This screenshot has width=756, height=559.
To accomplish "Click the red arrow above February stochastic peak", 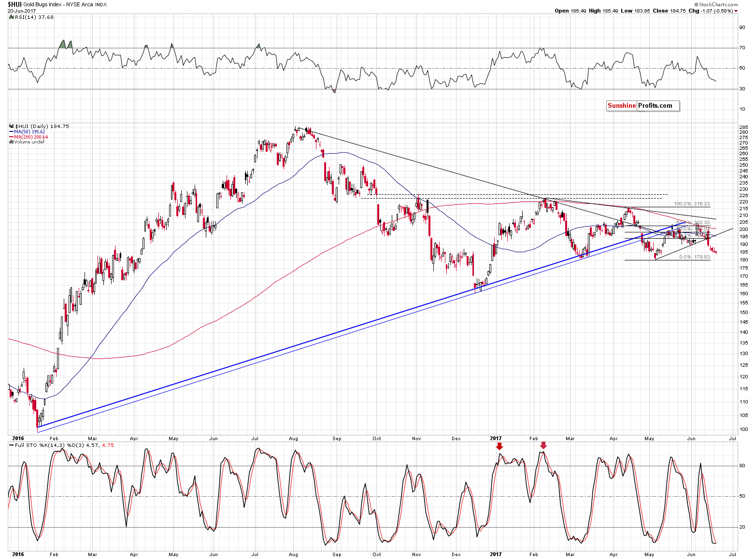I will coord(543,445).
